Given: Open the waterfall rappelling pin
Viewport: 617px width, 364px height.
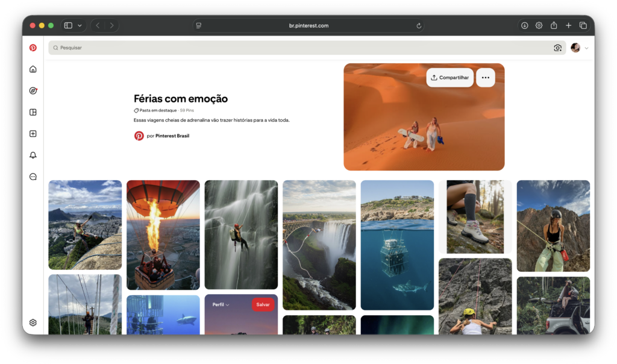Looking at the screenshot, I should [x=241, y=234].
